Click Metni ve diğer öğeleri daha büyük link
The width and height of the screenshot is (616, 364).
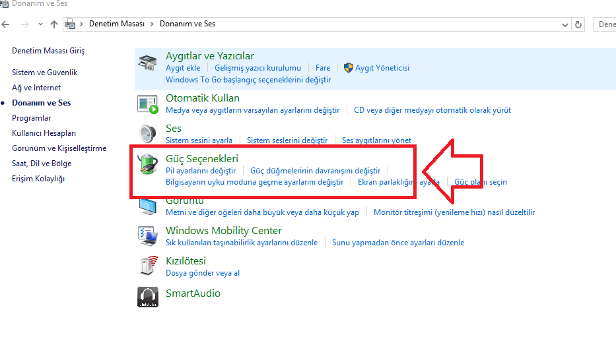[262, 212]
